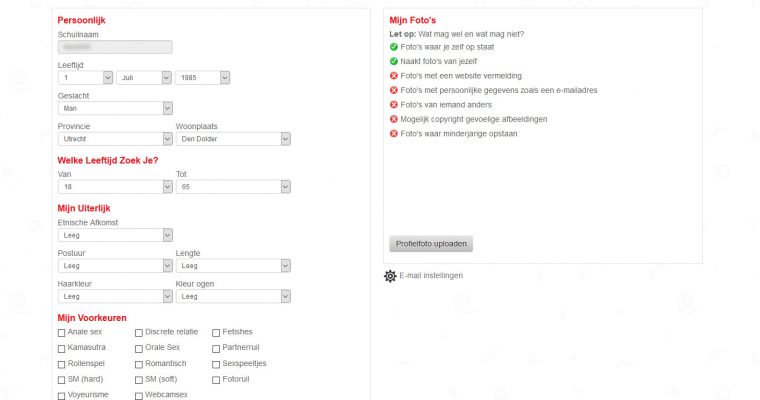Screen dimensions: 760x400
Task: Select the Fotoruil checkbox
Action: tap(216, 380)
